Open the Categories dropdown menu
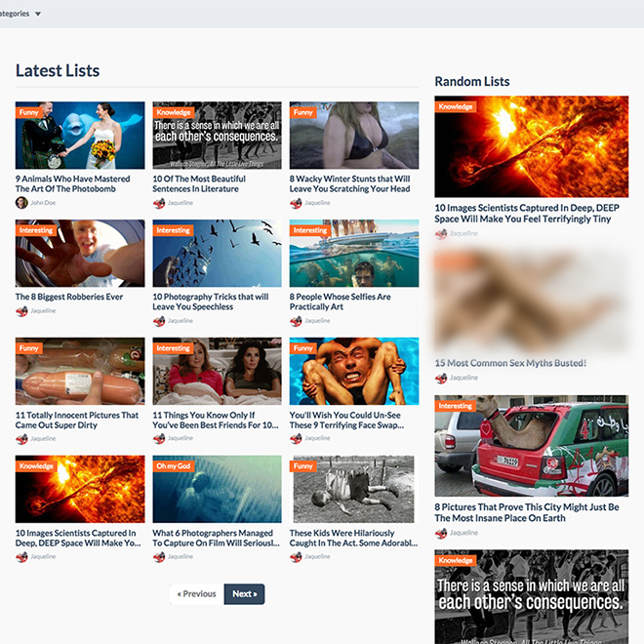Image resolution: width=644 pixels, height=644 pixels. (x=20, y=14)
